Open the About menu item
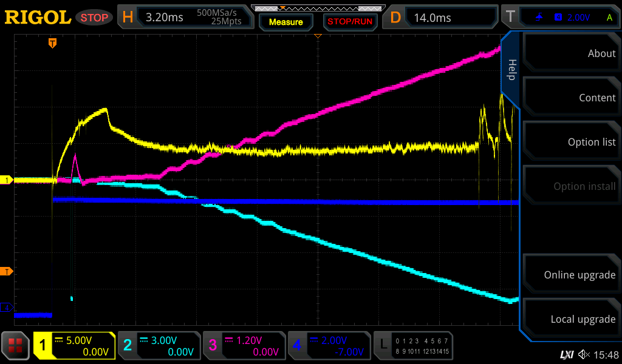This screenshot has height=364, width=622. pyautogui.click(x=571, y=53)
